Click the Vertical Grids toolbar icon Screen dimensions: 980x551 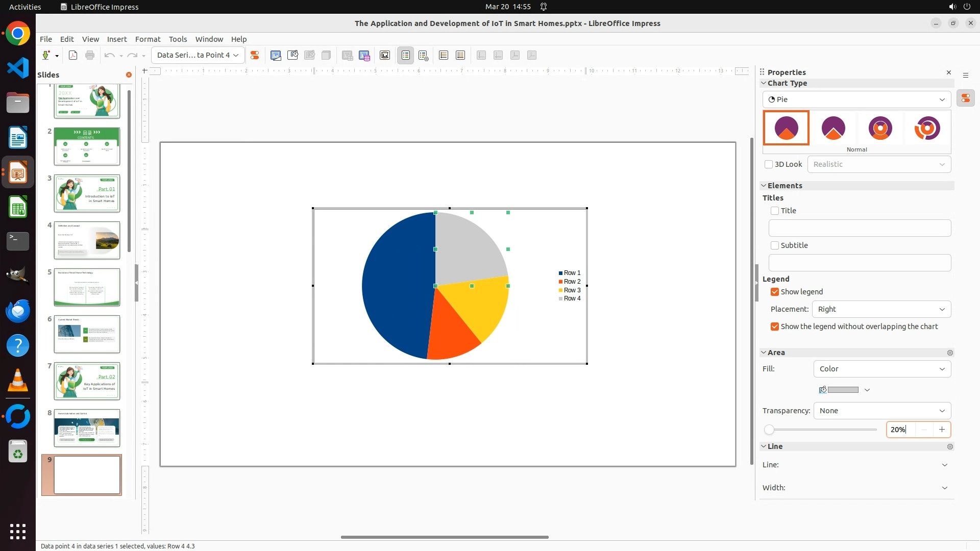[460, 55]
